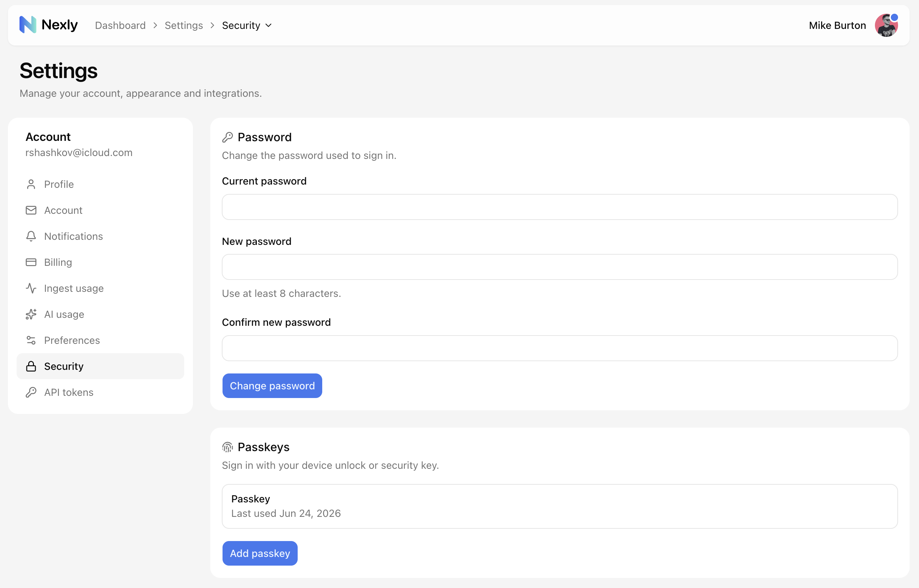Open the Billing settings section
This screenshot has width=919, height=588.
pyautogui.click(x=100, y=262)
